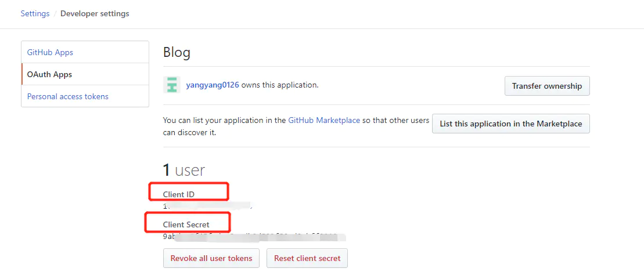Click the Developer settings breadcrumb text

tap(95, 13)
